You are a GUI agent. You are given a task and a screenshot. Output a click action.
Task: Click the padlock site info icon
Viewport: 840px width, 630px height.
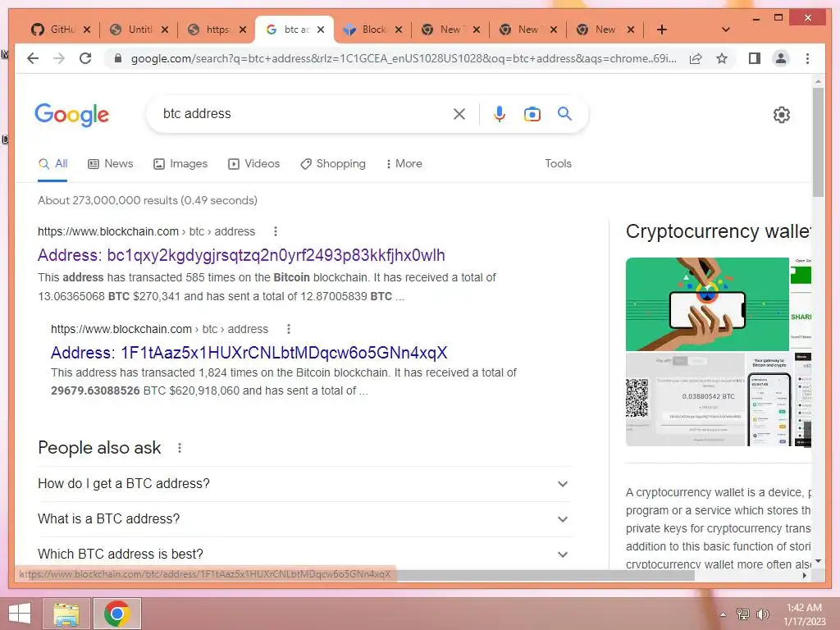point(118,58)
